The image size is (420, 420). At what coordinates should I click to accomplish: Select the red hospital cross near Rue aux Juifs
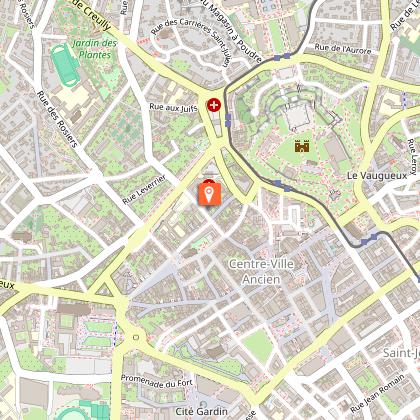[x=214, y=105]
